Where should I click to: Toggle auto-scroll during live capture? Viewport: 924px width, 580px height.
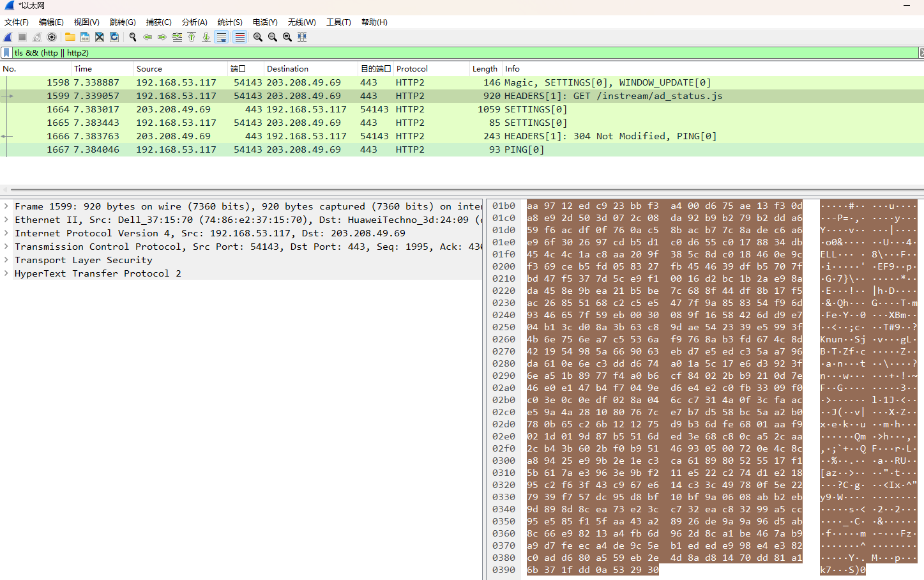pos(221,37)
